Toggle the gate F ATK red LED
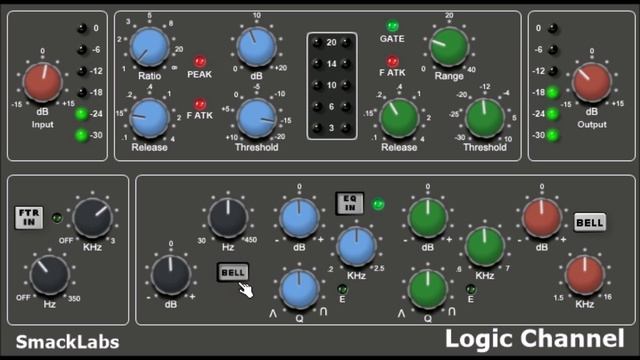640x360 pixels. [392, 61]
